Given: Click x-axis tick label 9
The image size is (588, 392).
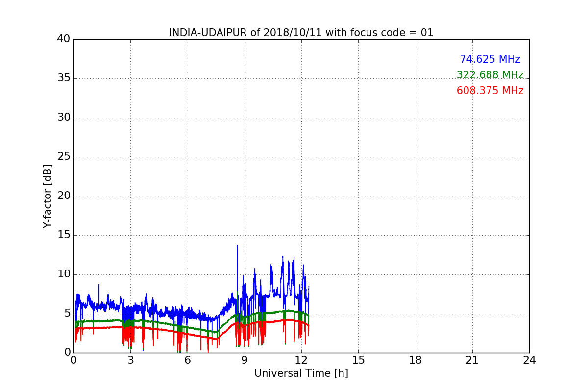Looking at the screenshot, I should (245, 360).
